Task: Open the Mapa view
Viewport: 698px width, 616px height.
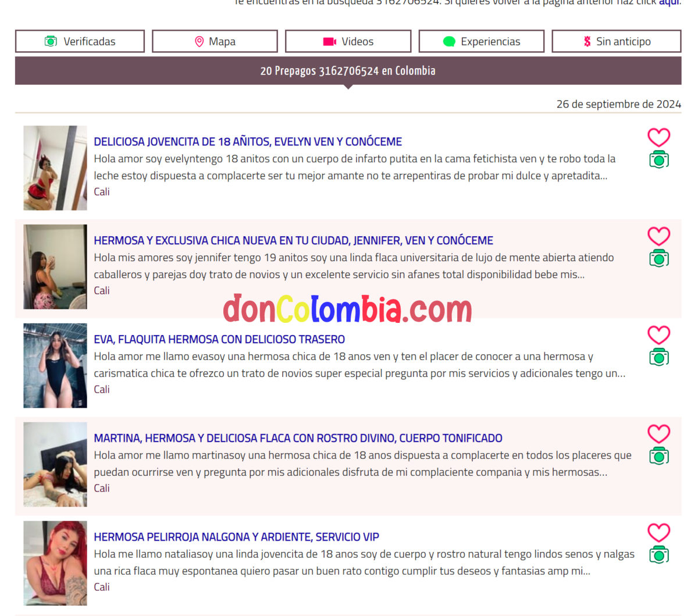Action: click(215, 41)
